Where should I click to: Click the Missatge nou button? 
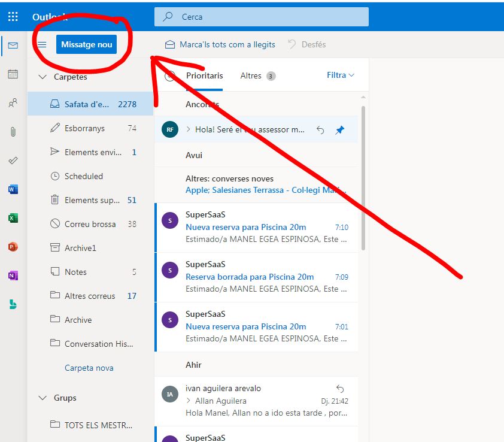(x=86, y=45)
